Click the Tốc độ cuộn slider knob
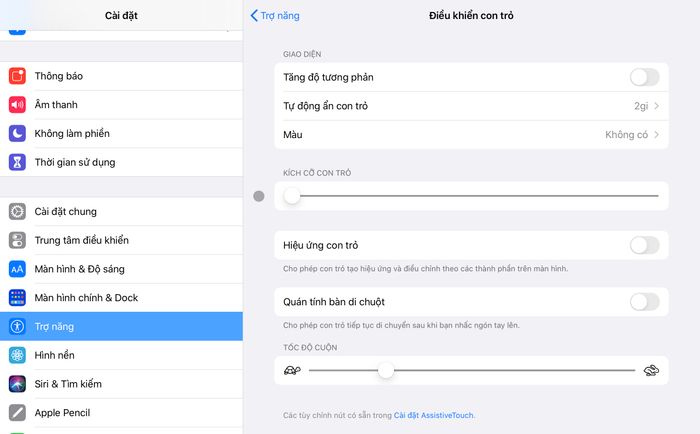Viewport: 700px width, 434px height. pyautogui.click(x=386, y=371)
